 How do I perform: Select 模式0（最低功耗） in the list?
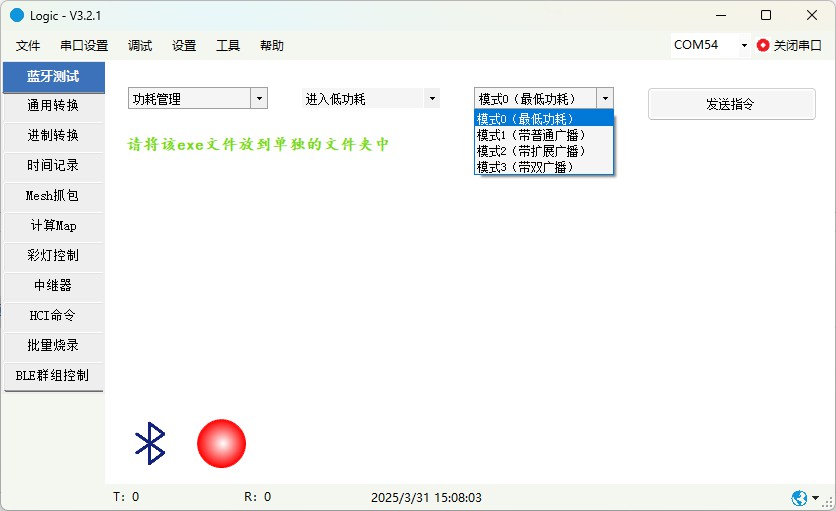tap(544, 118)
